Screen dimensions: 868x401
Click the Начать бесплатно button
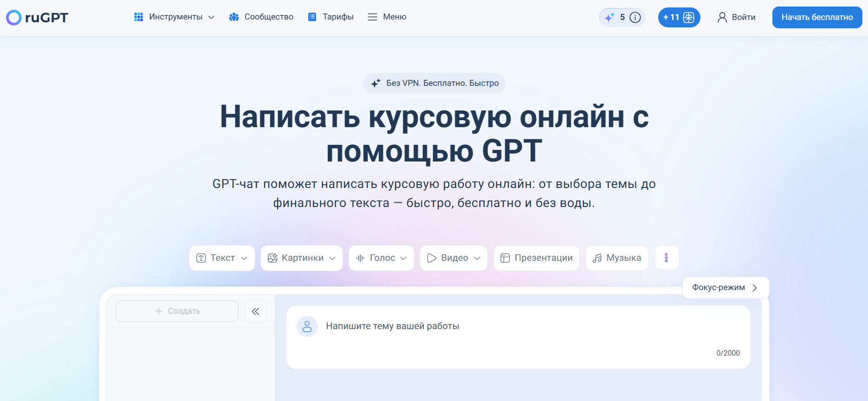pos(817,17)
